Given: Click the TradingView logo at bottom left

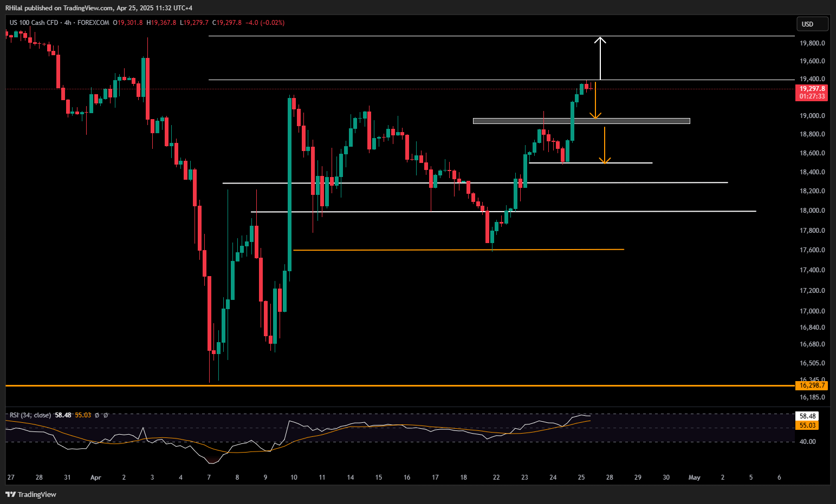Looking at the screenshot, I should (31, 494).
